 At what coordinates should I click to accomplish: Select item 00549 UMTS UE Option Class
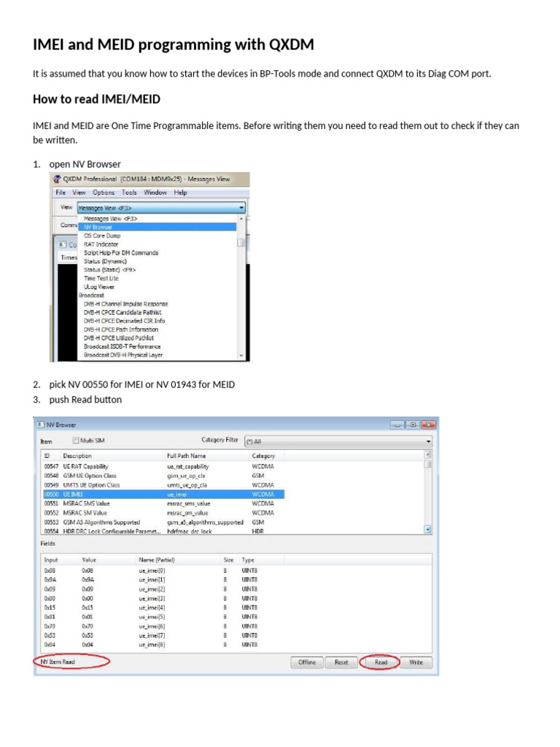pyautogui.click(x=163, y=485)
